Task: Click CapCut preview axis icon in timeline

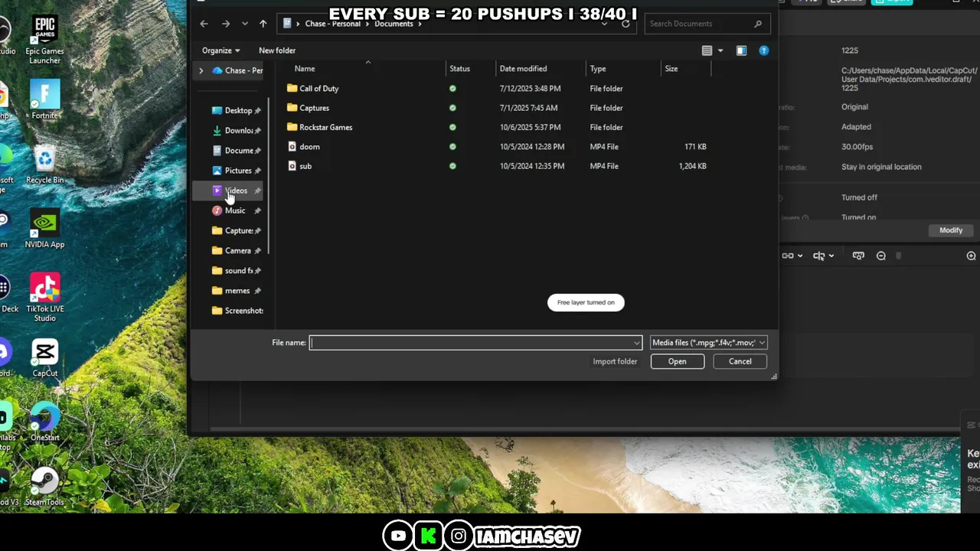Action: tap(858, 256)
